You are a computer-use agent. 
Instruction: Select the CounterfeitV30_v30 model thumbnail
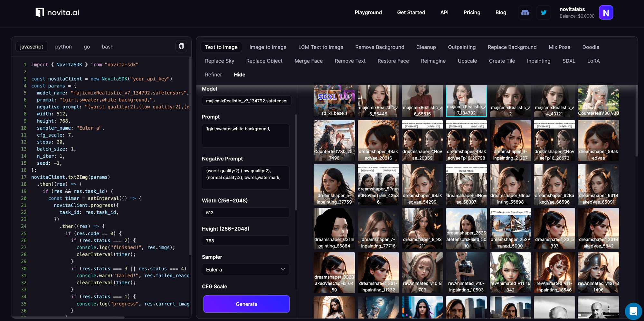coord(598,100)
